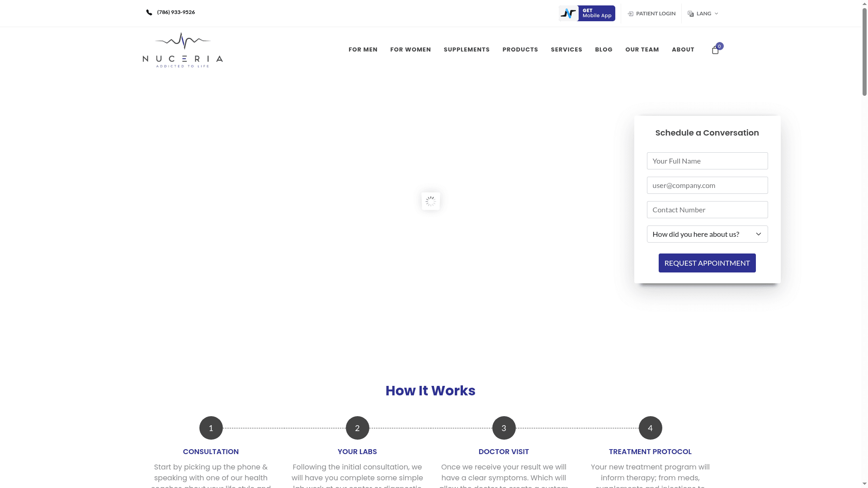Open the 'How did you here about us?' dropdown

coord(707,234)
